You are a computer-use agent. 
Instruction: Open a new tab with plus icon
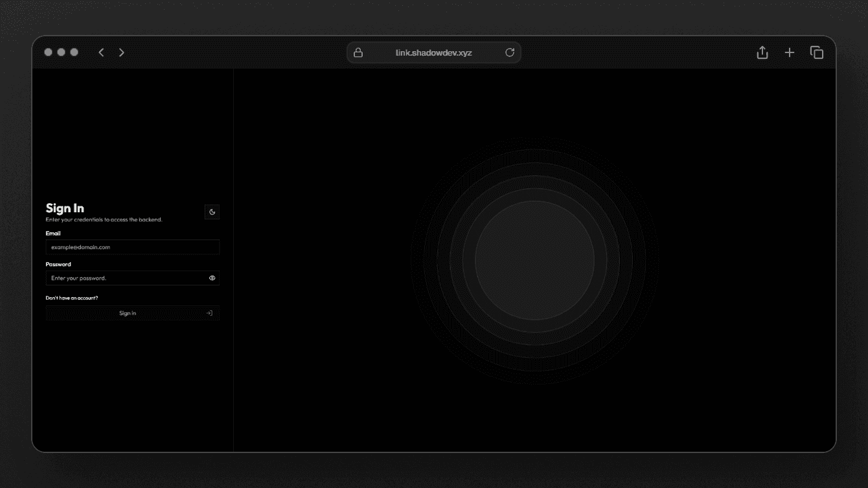tap(790, 52)
